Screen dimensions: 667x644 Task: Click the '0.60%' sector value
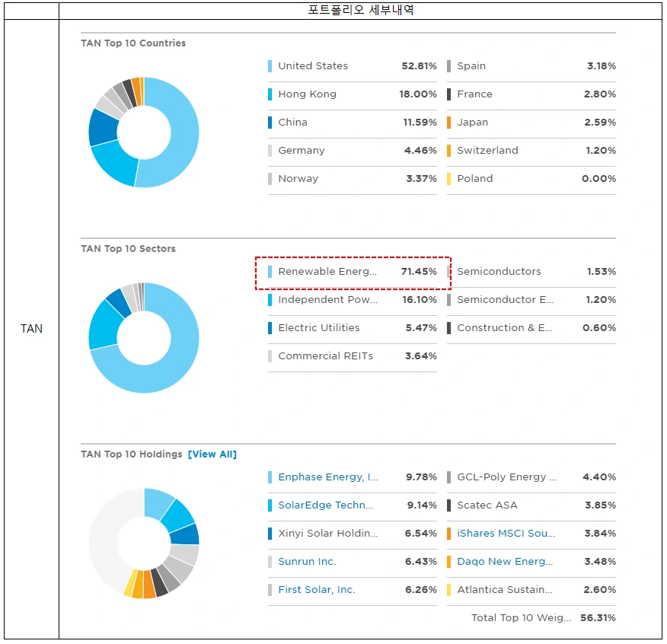point(599,328)
